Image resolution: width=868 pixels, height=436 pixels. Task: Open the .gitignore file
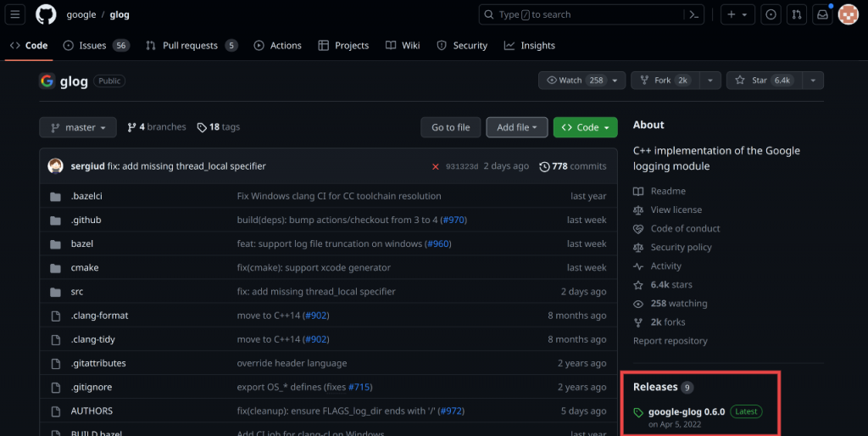point(92,387)
